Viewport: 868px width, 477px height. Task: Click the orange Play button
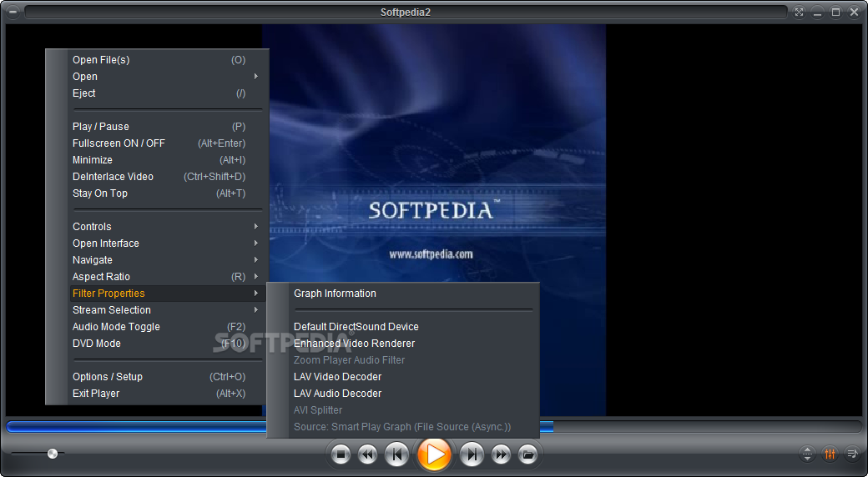click(435, 454)
